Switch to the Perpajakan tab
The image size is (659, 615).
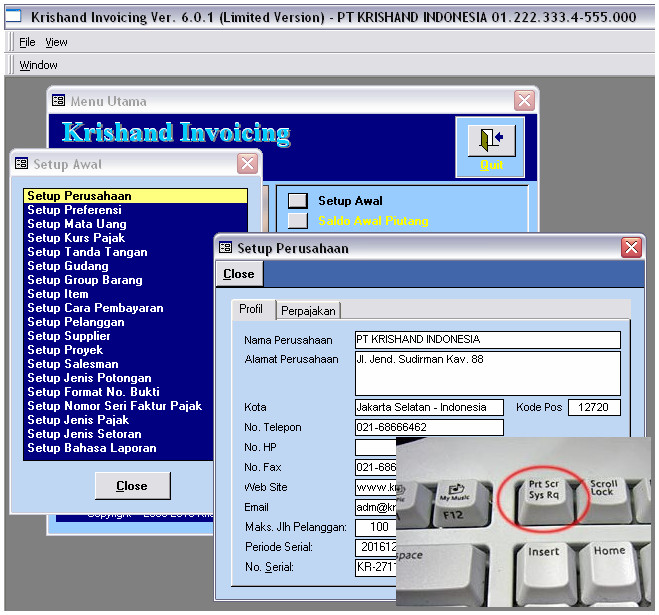tap(308, 311)
